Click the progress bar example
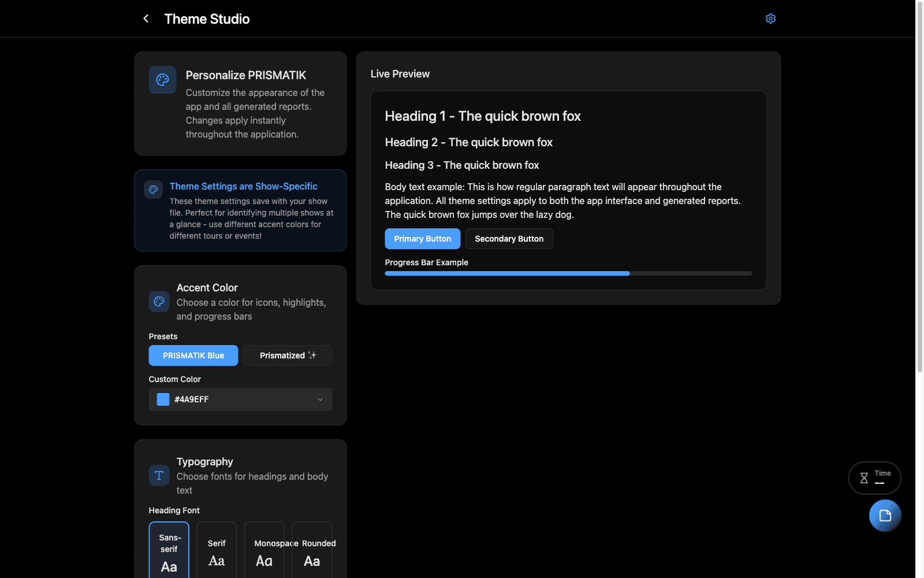 (568, 273)
